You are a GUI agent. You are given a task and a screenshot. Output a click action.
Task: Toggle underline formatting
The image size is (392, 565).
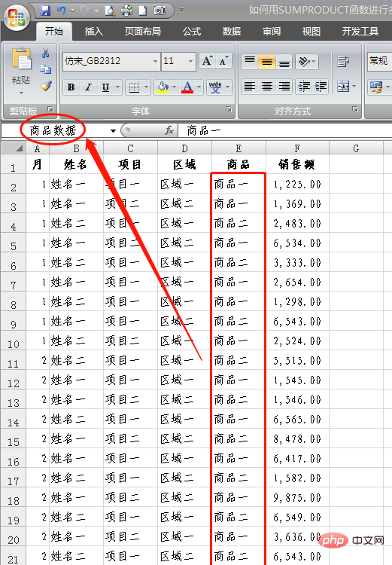point(105,87)
